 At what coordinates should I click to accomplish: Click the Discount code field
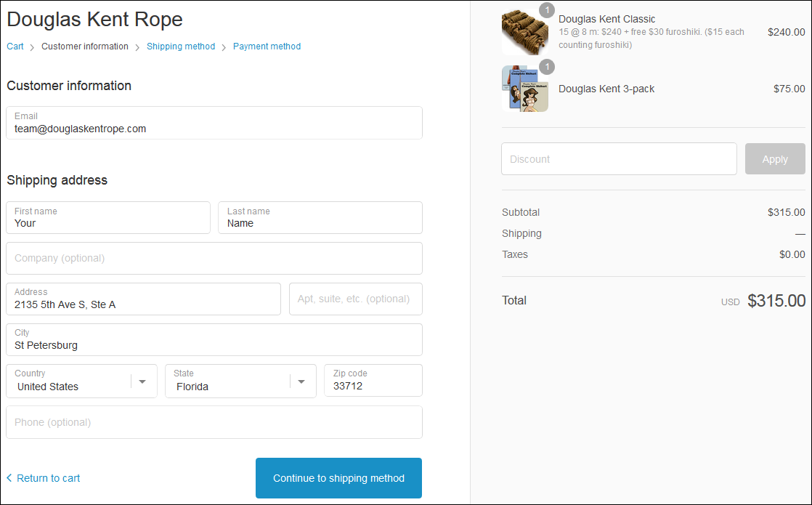click(x=619, y=159)
